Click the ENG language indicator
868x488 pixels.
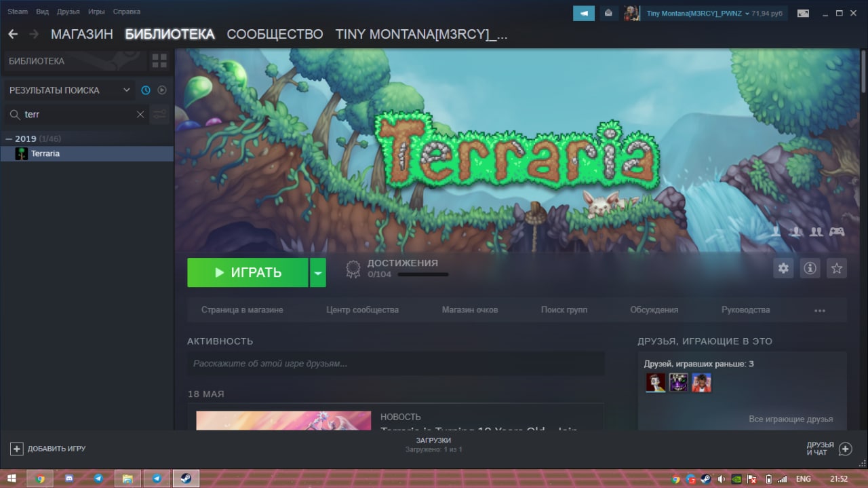click(x=803, y=479)
